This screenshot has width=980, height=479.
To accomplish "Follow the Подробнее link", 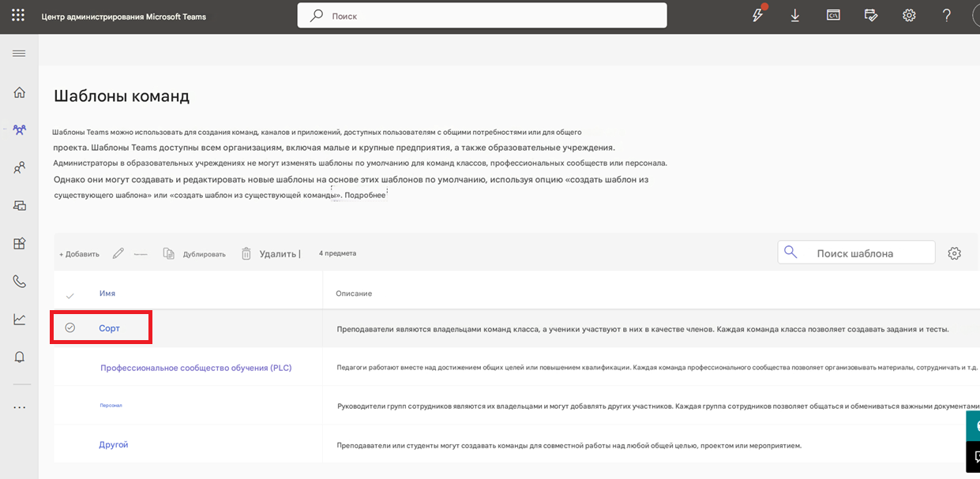I will coord(365,195).
